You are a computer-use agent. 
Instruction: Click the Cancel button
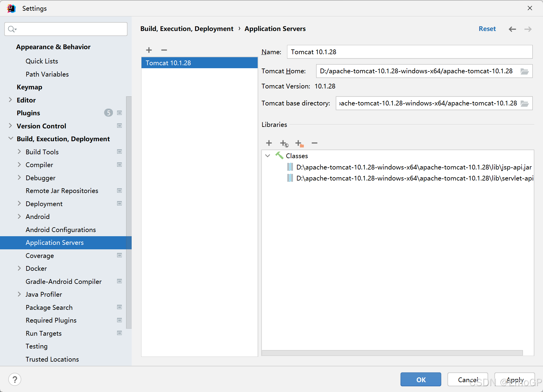point(468,379)
